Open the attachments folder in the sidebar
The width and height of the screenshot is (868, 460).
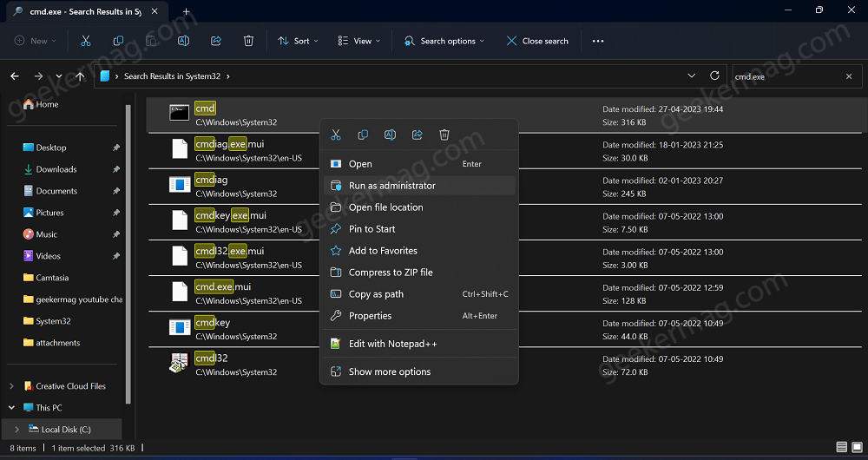(51, 343)
